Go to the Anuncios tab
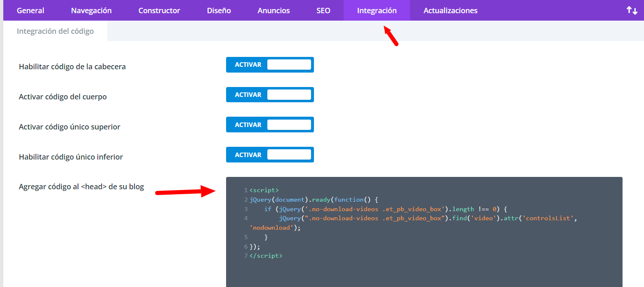This screenshot has height=287, width=644. pyautogui.click(x=274, y=10)
